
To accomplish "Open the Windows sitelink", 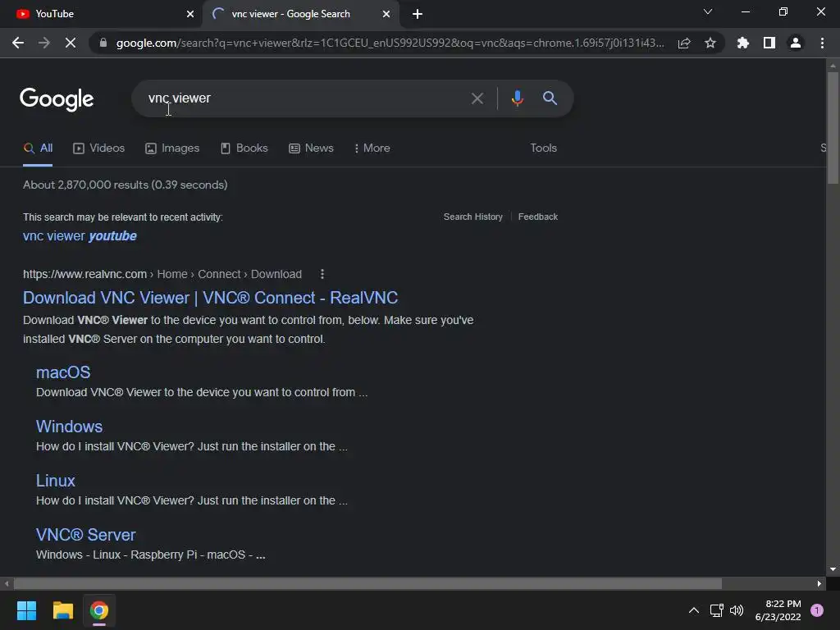I will point(69,427).
